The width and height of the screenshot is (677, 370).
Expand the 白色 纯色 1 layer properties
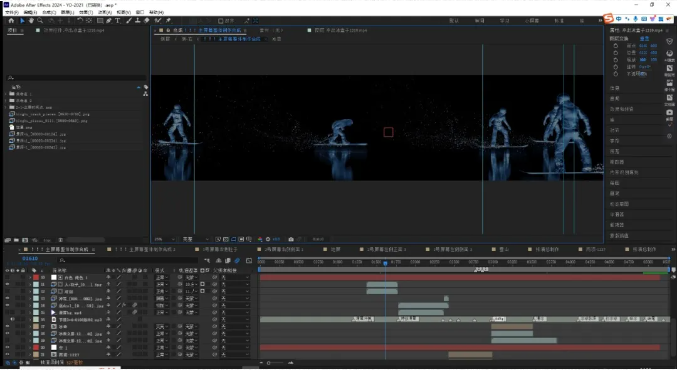click(x=30, y=277)
